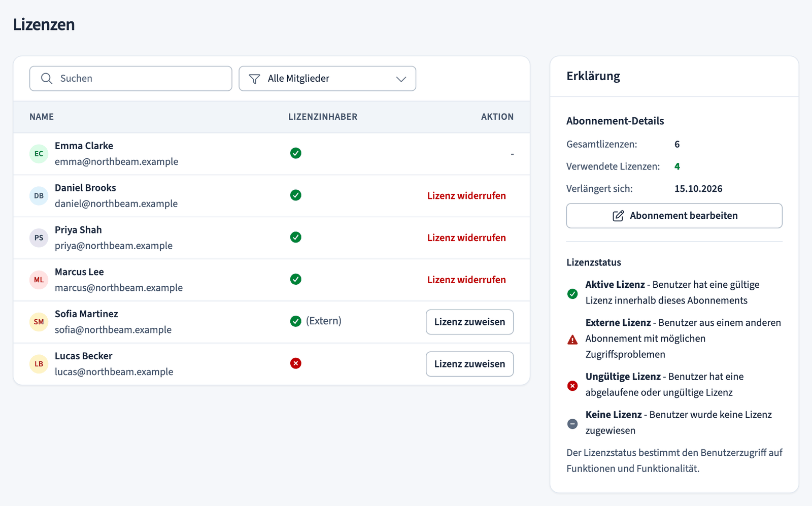Screen dimensions: 812x506
Task: Click the NAME column header
Action: click(42, 117)
